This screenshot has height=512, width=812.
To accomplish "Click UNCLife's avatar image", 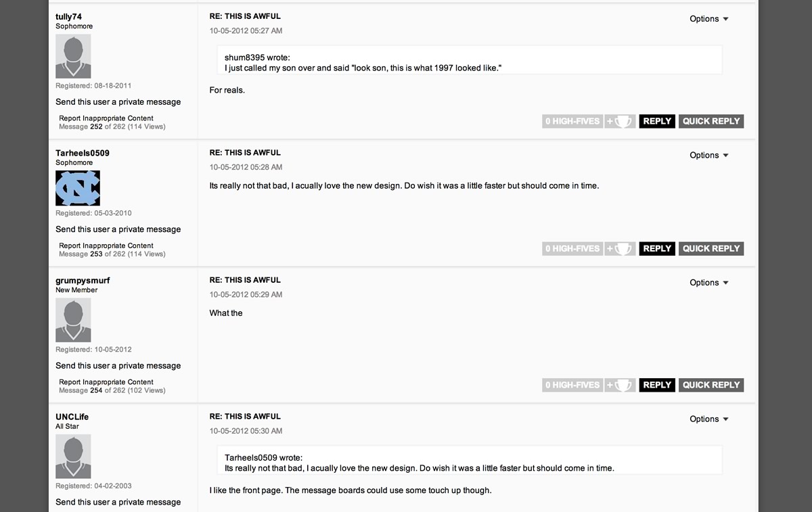I will 73,456.
